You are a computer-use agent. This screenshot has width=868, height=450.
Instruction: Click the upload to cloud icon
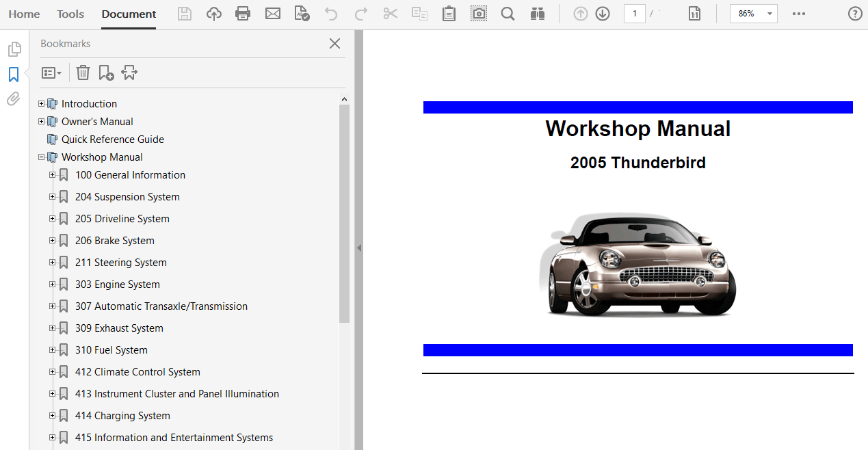coord(214,14)
